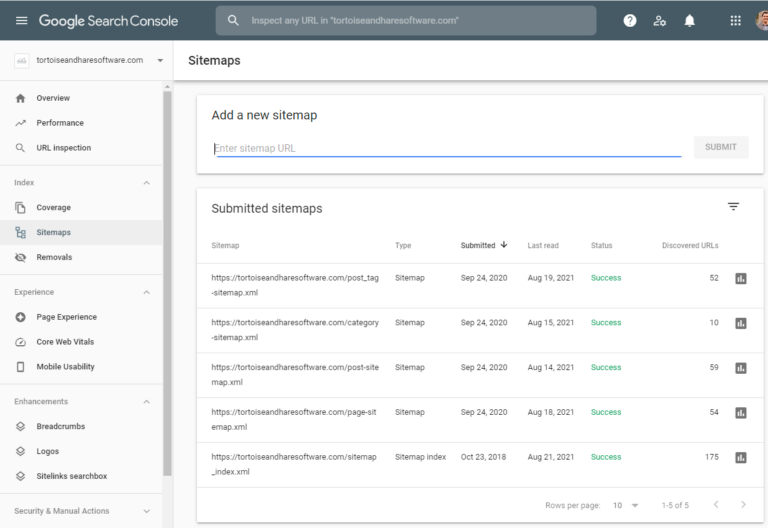Click the Coverage pages icon

(20, 208)
